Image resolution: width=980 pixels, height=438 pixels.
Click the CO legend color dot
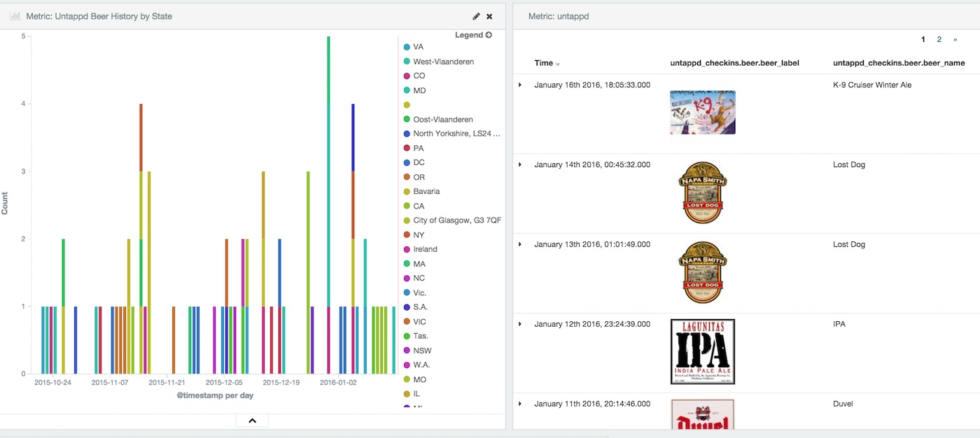(x=407, y=76)
